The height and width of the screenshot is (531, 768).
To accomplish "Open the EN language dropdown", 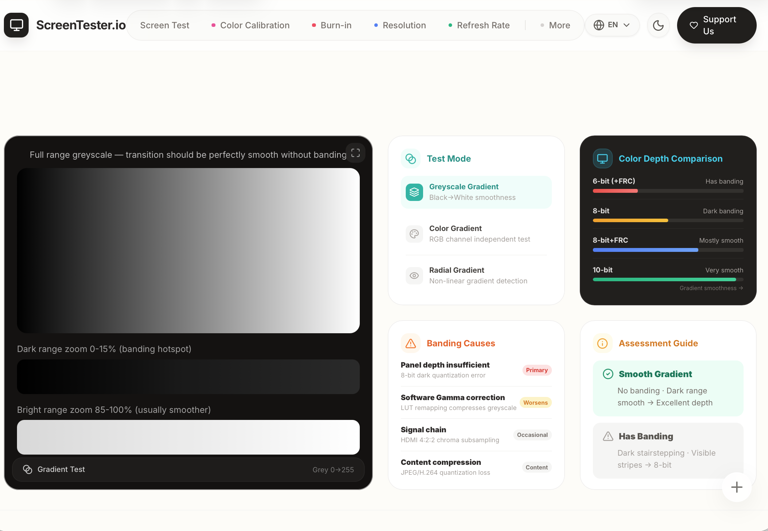I will click(x=612, y=25).
